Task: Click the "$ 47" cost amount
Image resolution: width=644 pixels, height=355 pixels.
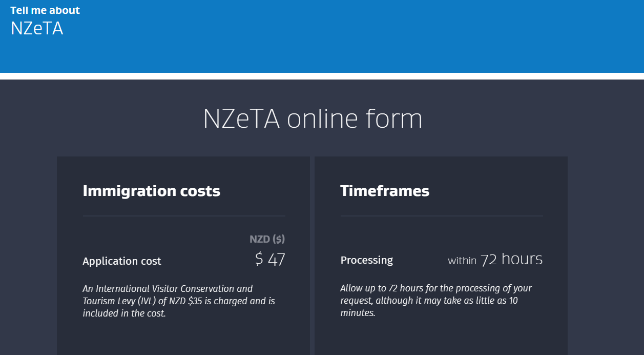Action: coord(270,260)
